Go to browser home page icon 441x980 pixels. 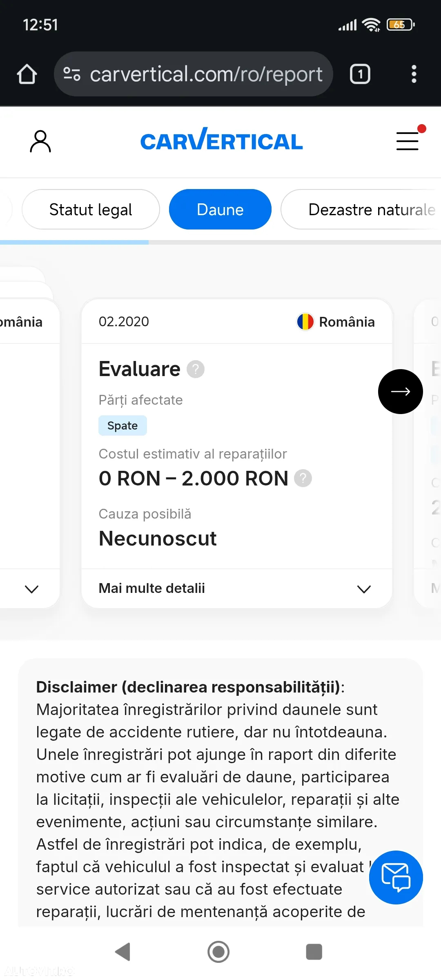point(27,74)
